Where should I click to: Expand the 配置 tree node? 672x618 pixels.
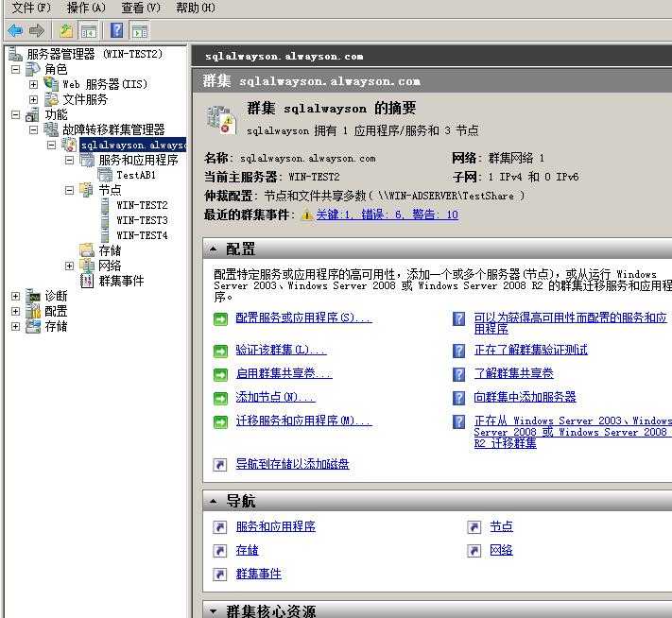(x=15, y=311)
